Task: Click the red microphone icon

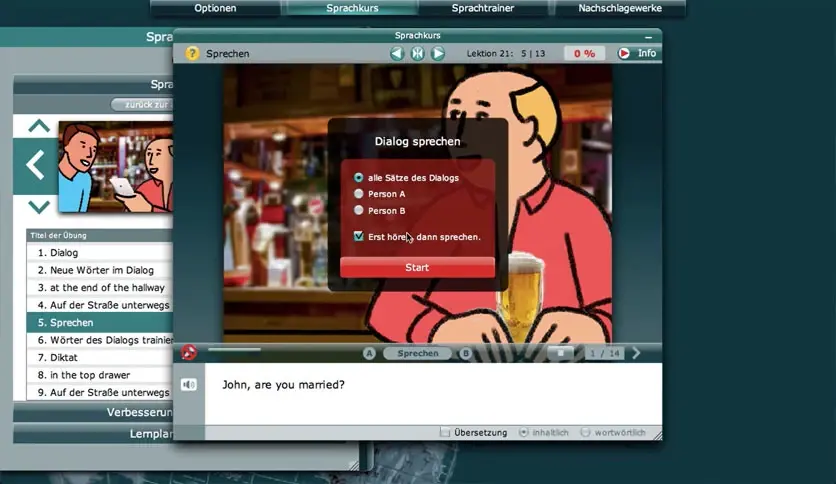Action: [x=189, y=352]
